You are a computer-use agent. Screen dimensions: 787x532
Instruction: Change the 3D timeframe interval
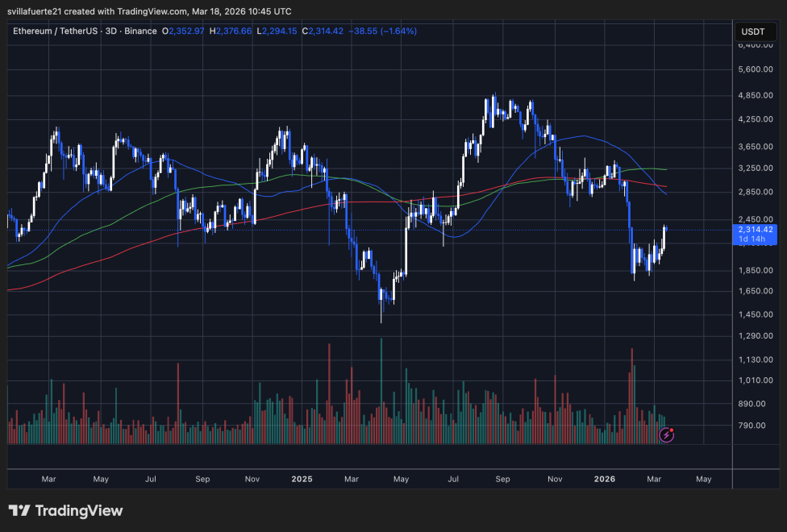tap(109, 31)
